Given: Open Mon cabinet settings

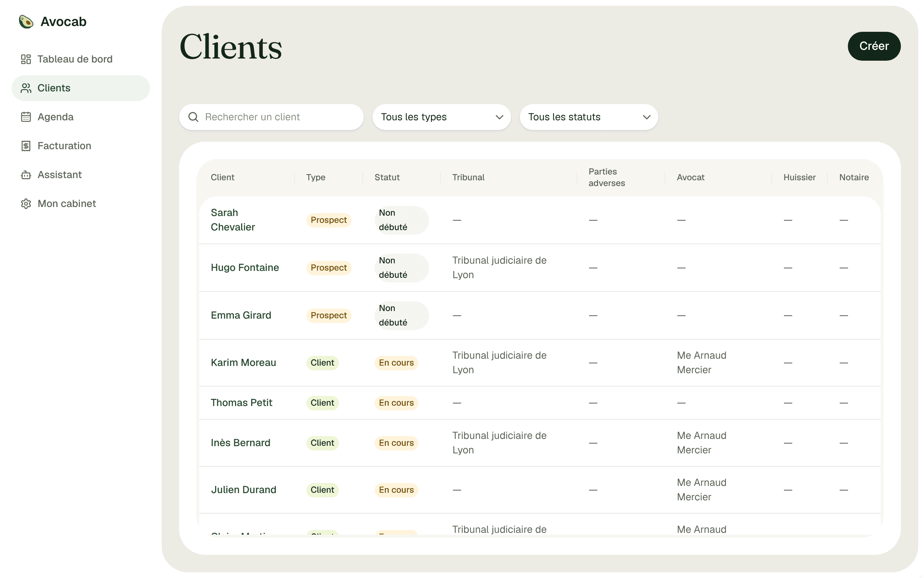Looking at the screenshot, I should (80, 204).
